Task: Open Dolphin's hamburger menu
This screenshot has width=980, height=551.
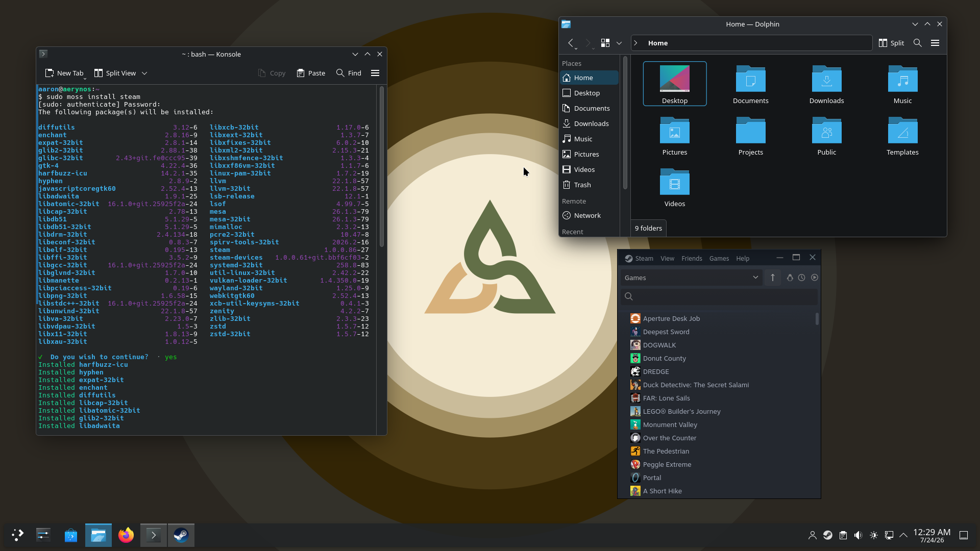Action: click(935, 43)
